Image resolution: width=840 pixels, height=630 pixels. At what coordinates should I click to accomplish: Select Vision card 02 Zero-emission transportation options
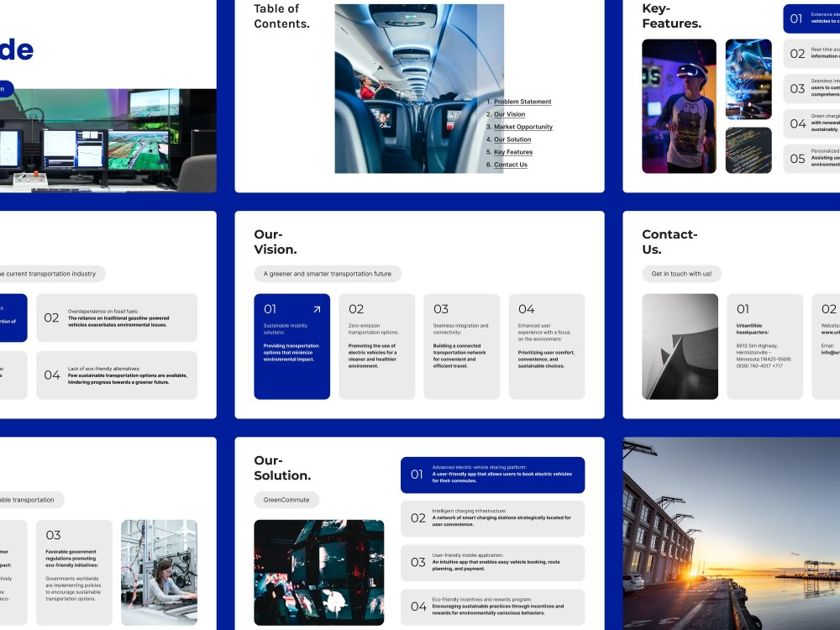click(376, 346)
